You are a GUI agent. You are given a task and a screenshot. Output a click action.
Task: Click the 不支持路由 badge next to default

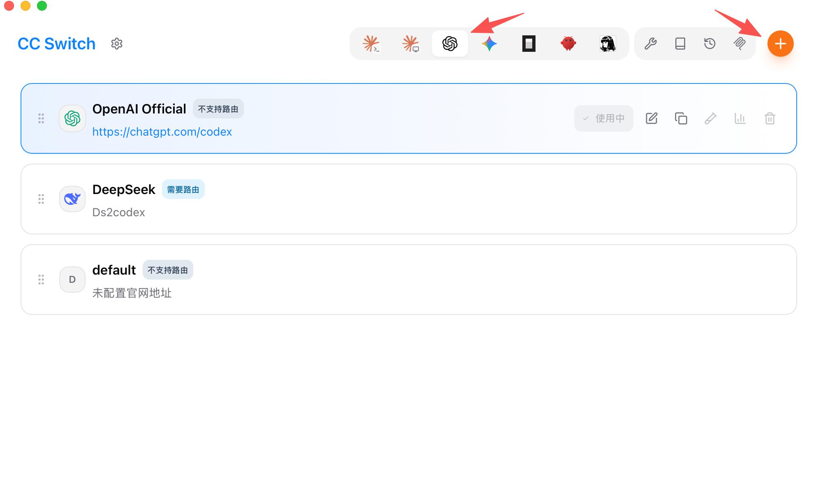point(168,270)
